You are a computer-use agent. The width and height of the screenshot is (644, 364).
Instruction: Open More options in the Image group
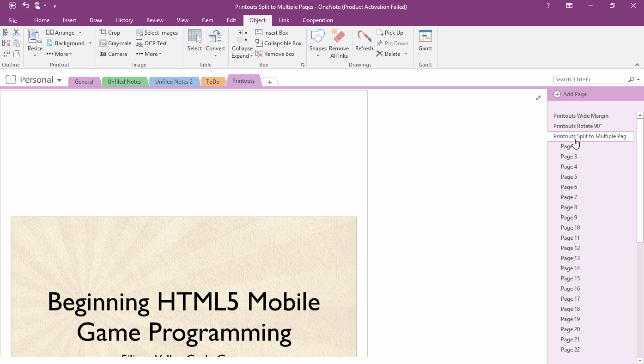point(149,54)
